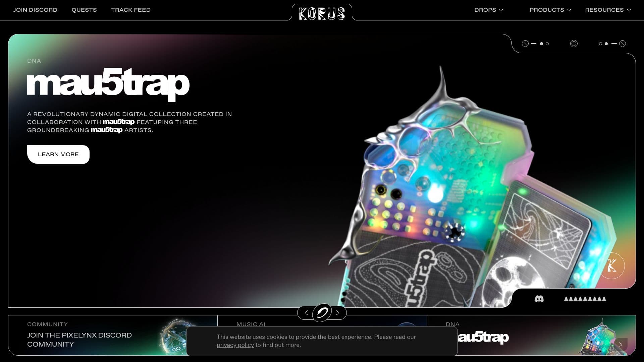Advance carousel with right arrow
This screenshot has height=362, width=644.
point(338,313)
